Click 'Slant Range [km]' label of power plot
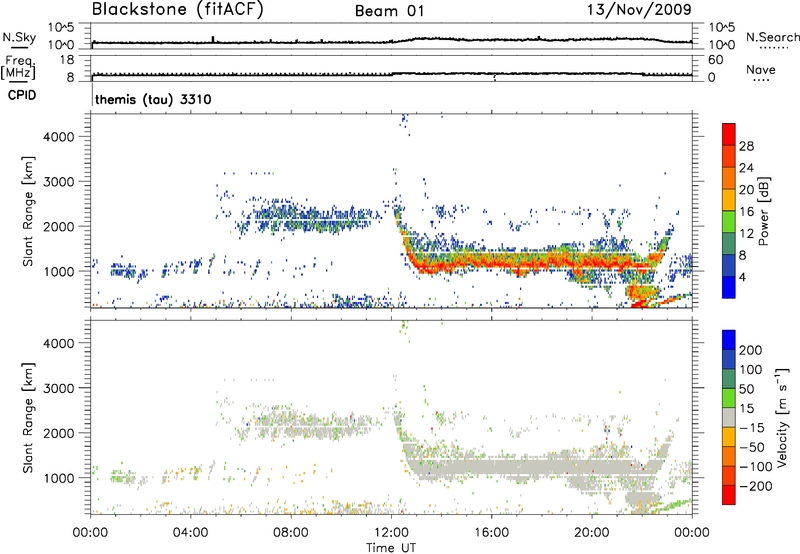 click(29, 211)
